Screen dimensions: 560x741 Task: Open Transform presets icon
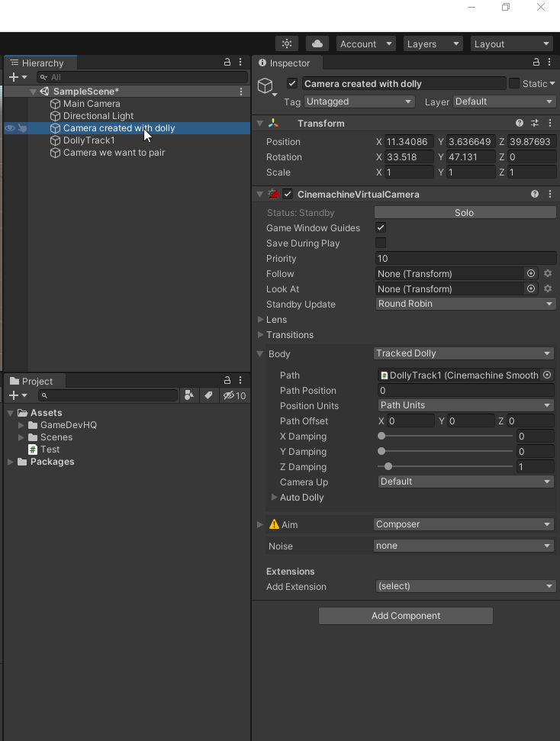coord(535,123)
